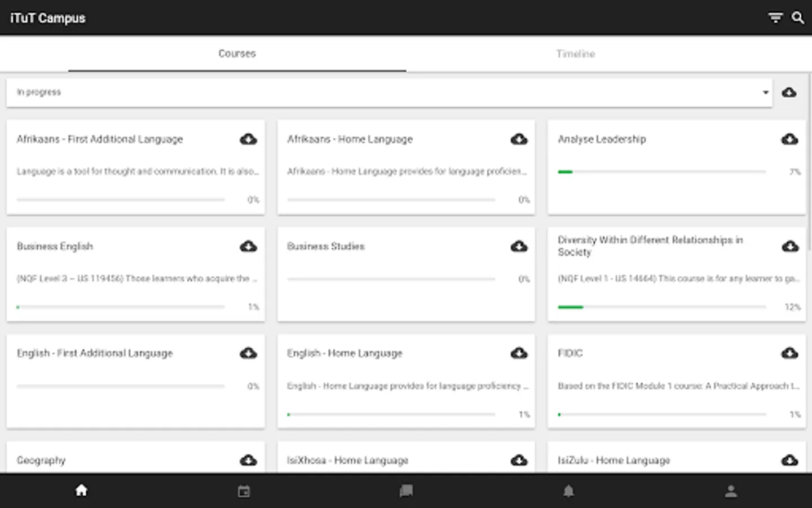The image size is (812, 508).
Task: Download English - Home Language course
Action: 519,353
